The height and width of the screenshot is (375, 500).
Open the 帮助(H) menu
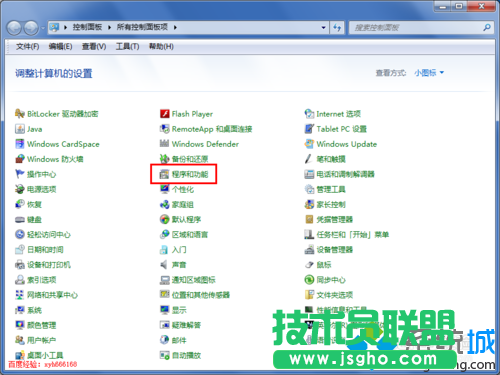(x=161, y=47)
